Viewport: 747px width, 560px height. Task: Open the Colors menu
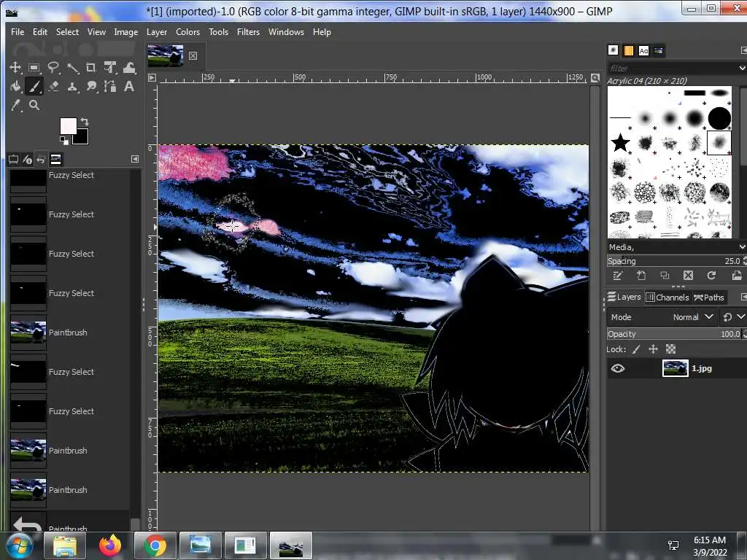tap(187, 32)
